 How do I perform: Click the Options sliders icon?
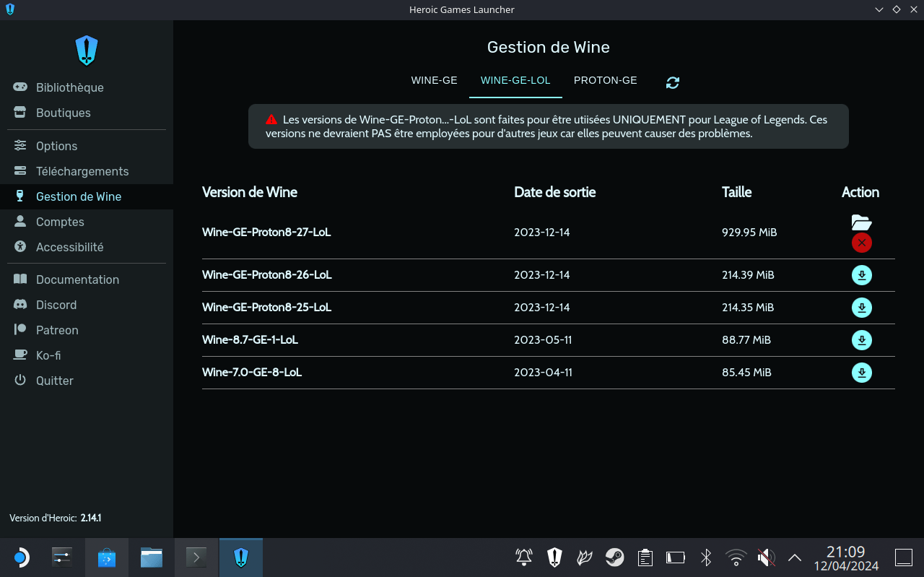[x=21, y=146]
